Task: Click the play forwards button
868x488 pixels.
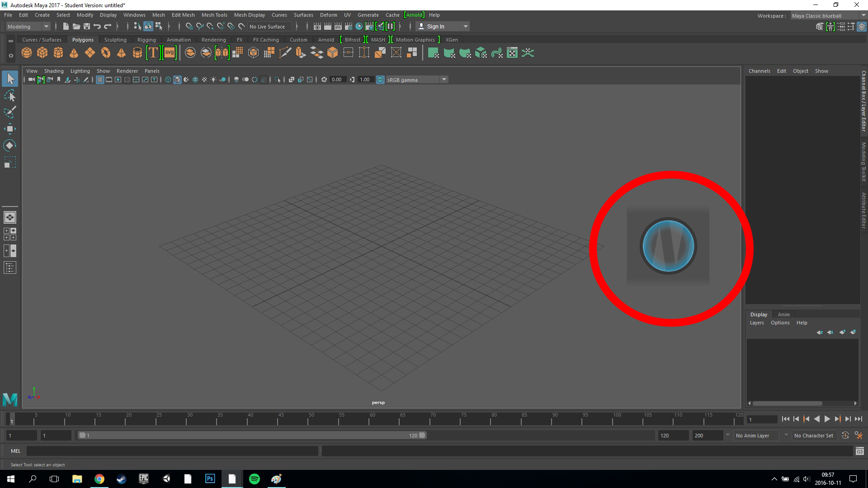Action: click(827, 419)
